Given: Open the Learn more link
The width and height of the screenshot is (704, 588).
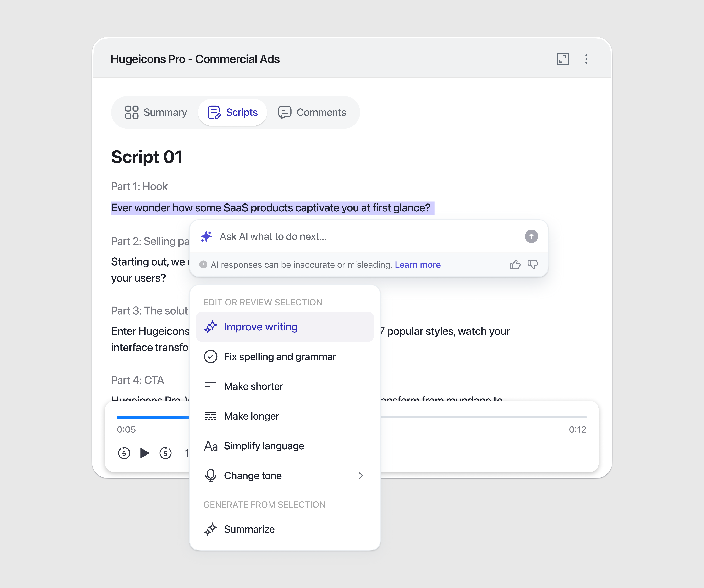Looking at the screenshot, I should pyautogui.click(x=417, y=265).
